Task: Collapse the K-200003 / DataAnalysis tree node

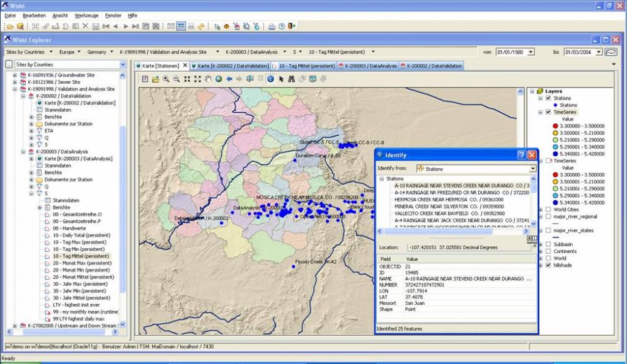Action: click(x=23, y=151)
